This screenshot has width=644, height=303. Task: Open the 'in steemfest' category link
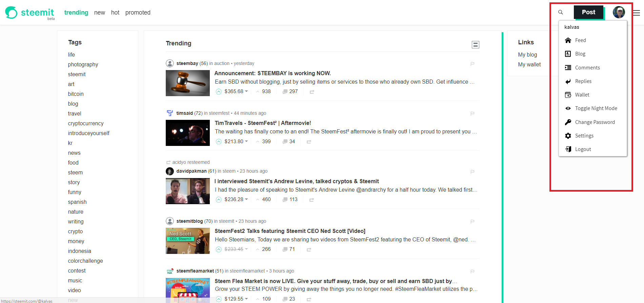pyautogui.click(x=217, y=113)
